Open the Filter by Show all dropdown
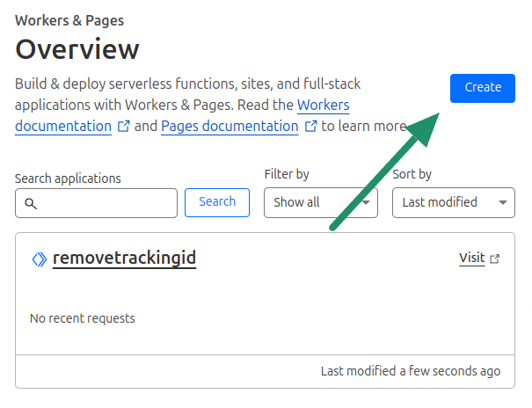 [x=321, y=202]
